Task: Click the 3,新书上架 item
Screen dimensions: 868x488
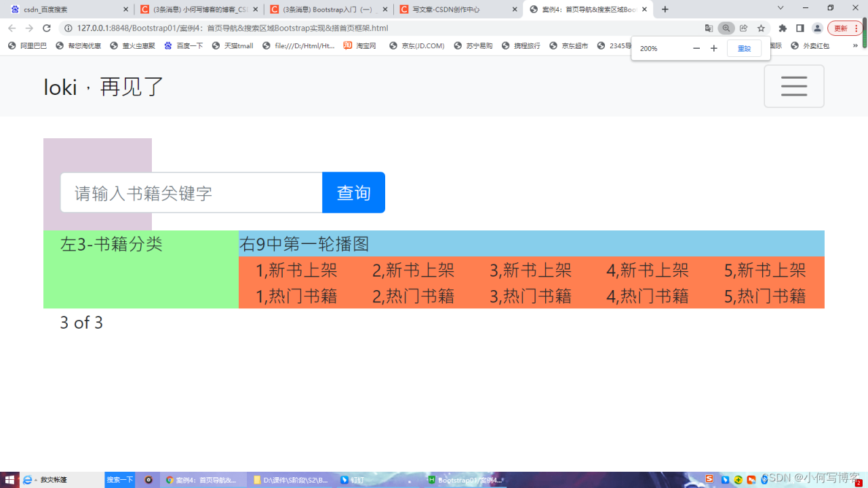Action: (x=531, y=270)
